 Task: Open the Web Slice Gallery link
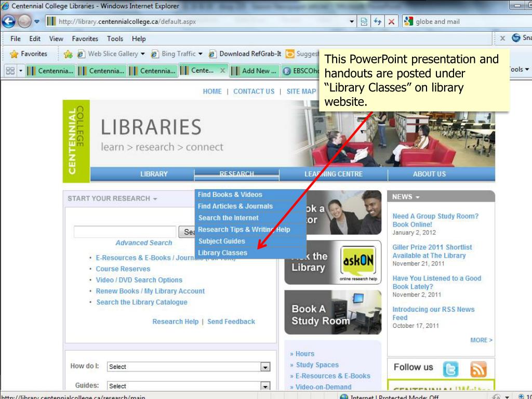(108, 54)
